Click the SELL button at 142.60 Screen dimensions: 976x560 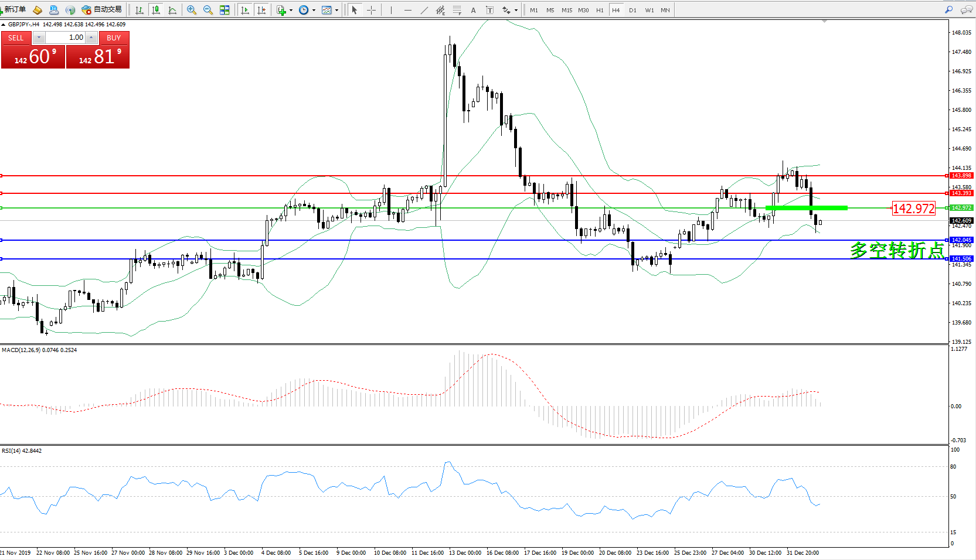[33, 56]
